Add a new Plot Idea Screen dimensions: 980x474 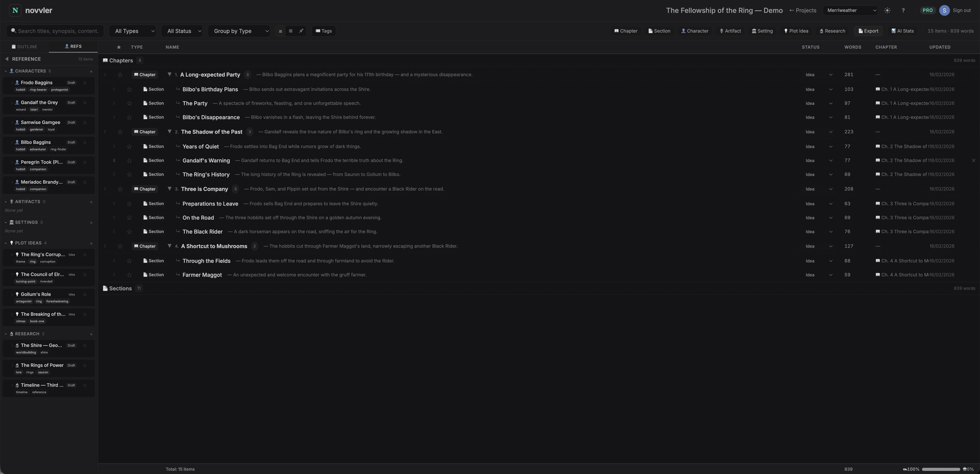pyautogui.click(x=796, y=31)
